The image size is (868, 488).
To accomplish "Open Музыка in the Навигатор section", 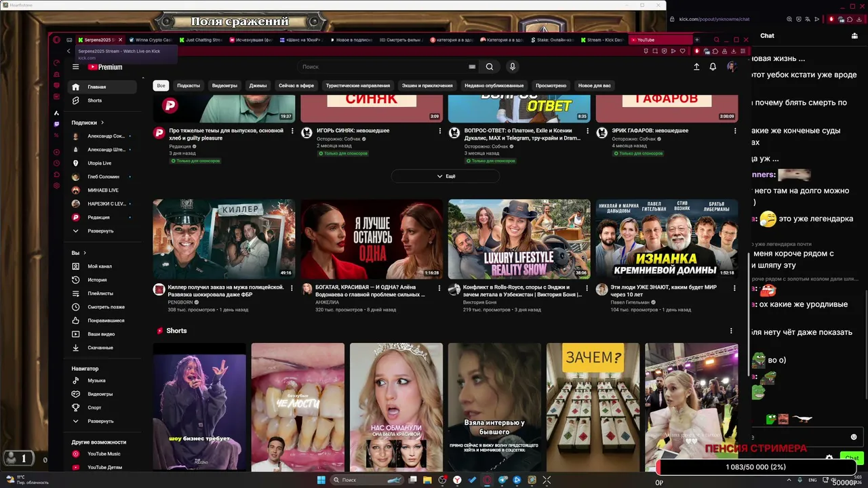I will click(104, 380).
